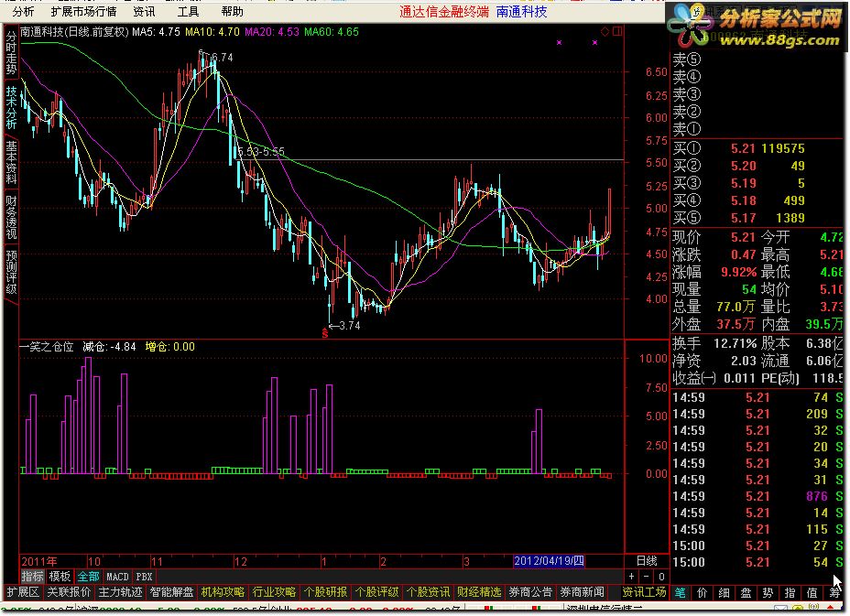The image size is (850, 616).
Task: Open the 工具 menu
Action: (189, 11)
